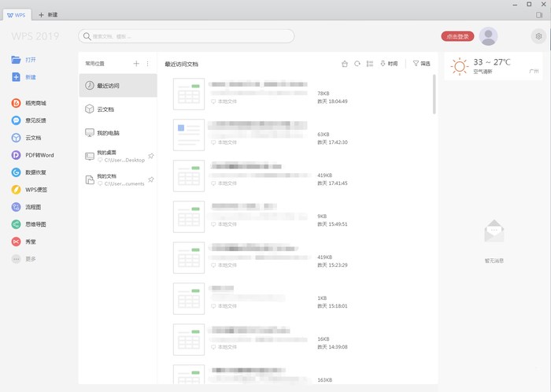Sort documents by 时间
Screen dimensions: 551x392
point(389,64)
